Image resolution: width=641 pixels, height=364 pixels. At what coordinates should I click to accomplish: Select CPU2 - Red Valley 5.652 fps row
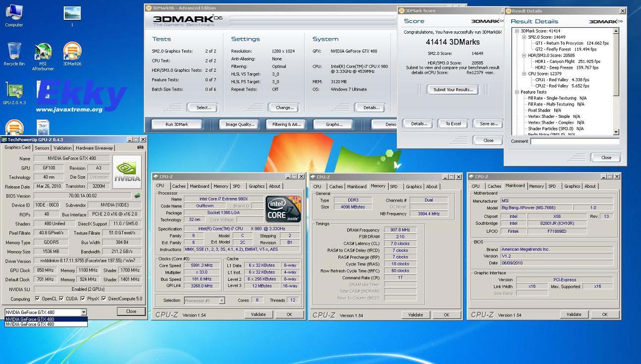tap(562, 86)
